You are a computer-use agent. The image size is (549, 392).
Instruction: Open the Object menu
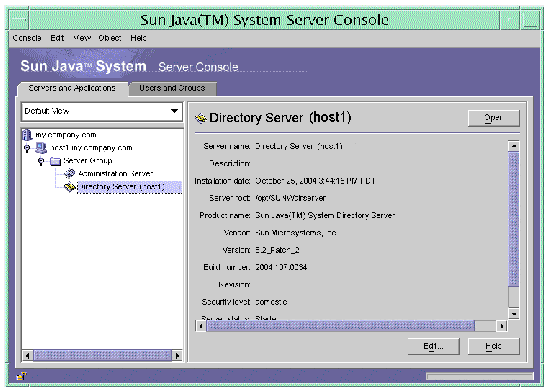coord(110,38)
